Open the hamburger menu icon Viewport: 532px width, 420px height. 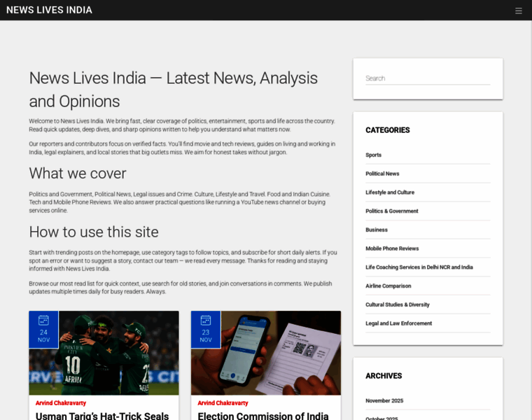[x=518, y=10]
